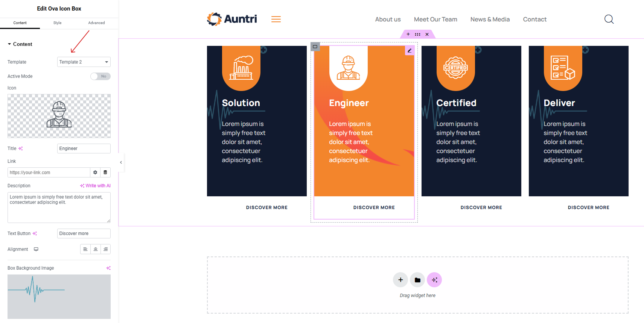Image resolution: width=644 pixels, height=323 pixels.
Task: Click Discover More under Deliver
Action: pyautogui.click(x=589, y=208)
